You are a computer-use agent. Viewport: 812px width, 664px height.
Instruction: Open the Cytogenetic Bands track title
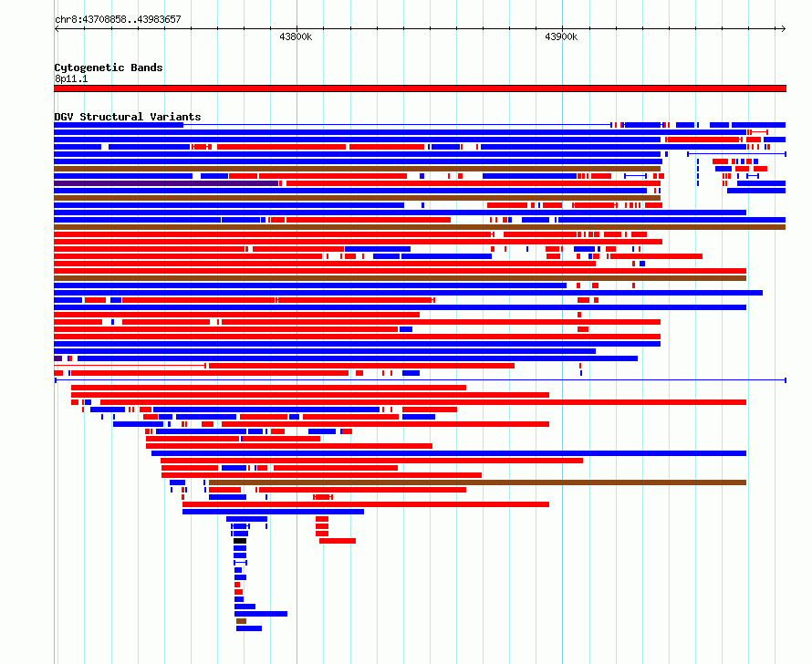(x=109, y=67)
